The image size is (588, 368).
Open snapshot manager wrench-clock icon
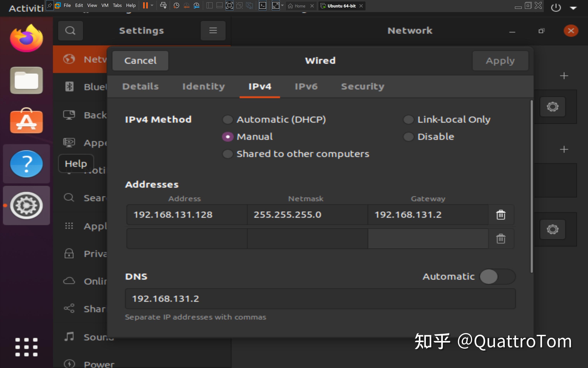click(196, 5)
